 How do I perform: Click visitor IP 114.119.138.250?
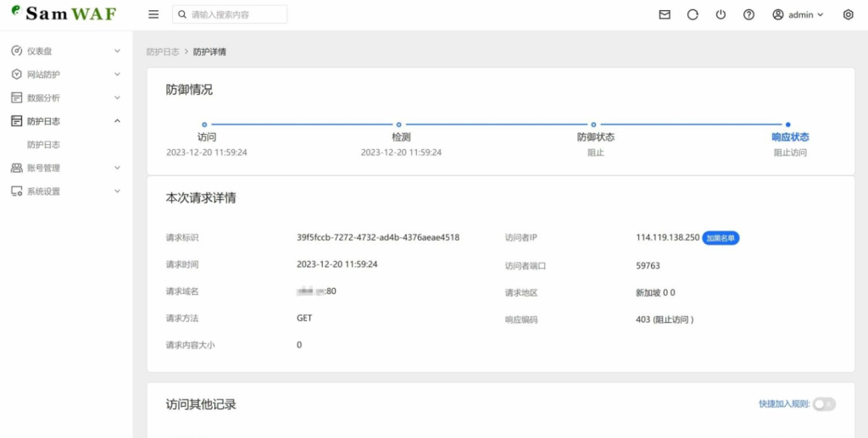click(668, 237)
